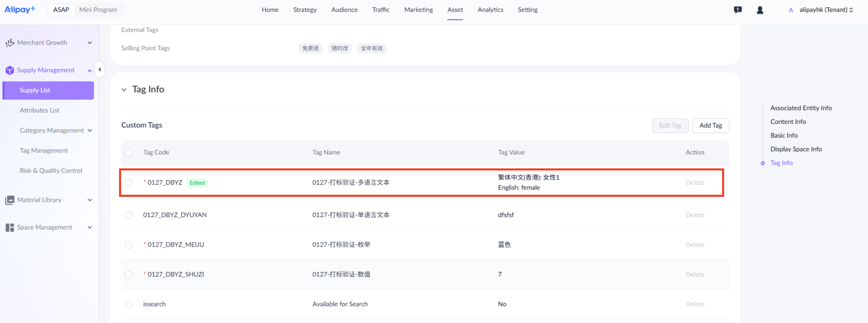Open the alipayhk tenant switcher

tap(825, 10)
